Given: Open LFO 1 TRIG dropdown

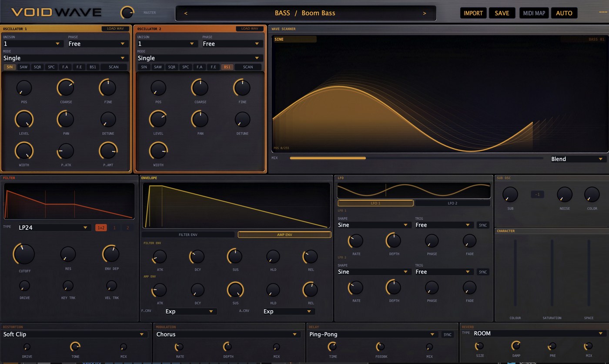Looking at the screenshot, I should tap(444, 225).
